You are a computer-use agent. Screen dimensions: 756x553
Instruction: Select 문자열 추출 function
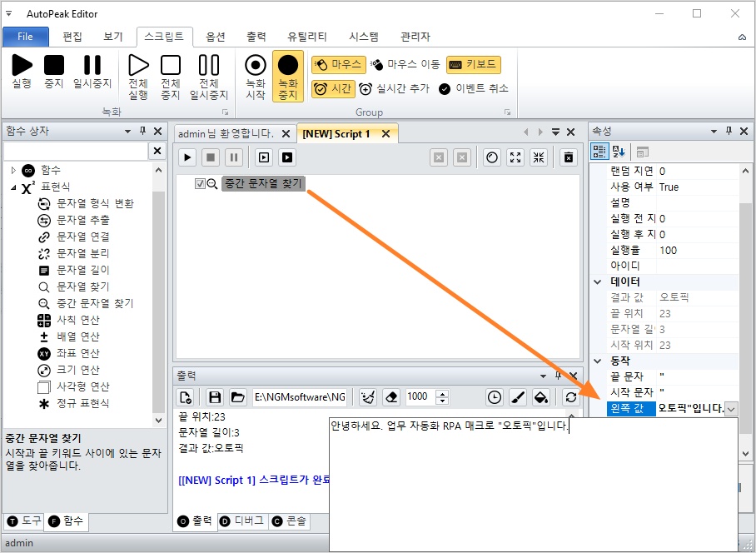click(83, 221)
